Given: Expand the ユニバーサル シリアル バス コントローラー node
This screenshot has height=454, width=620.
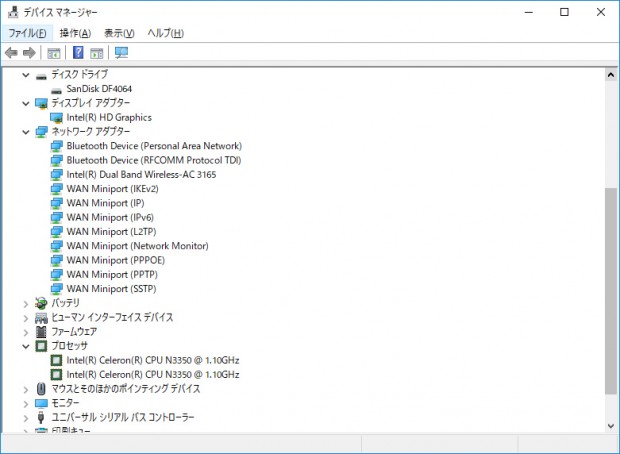Looking at the screenshot, I should (26, 418).
